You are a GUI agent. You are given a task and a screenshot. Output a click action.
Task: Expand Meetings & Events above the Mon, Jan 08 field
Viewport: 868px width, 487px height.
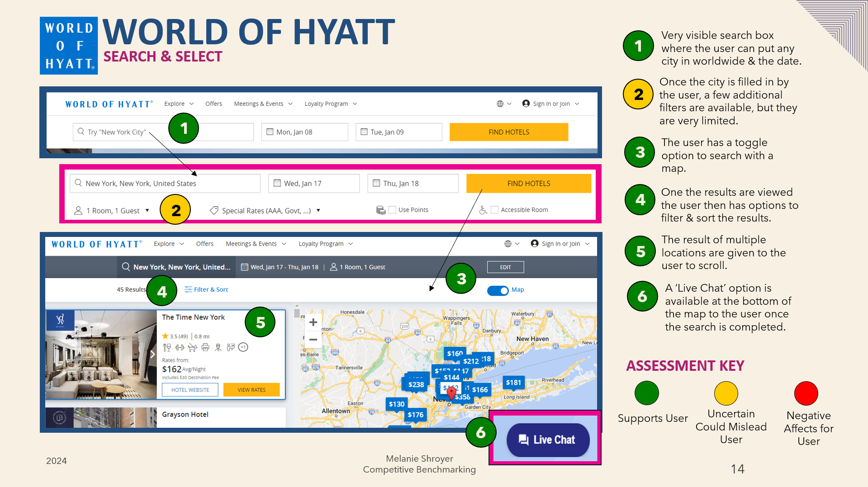(x=263, y=104)
